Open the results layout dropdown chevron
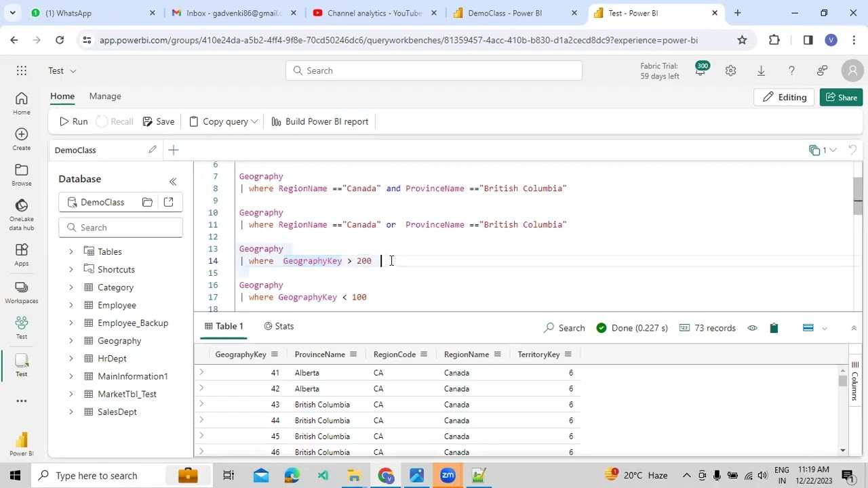 click(x=825, y=328)
